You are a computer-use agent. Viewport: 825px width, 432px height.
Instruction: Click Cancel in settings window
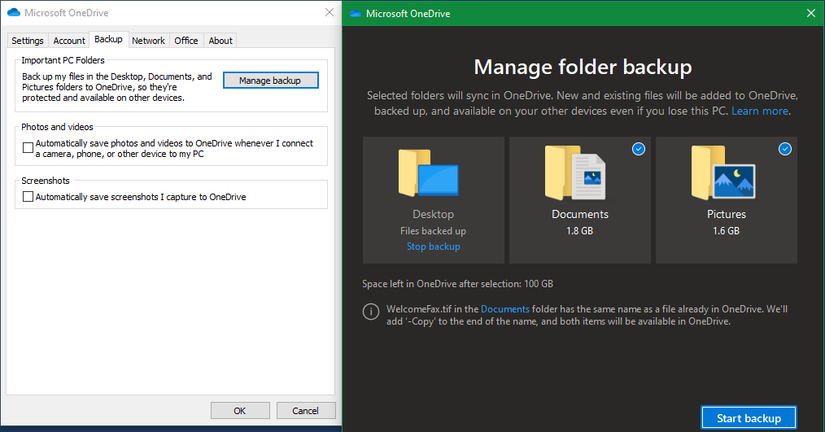[306, 410]
